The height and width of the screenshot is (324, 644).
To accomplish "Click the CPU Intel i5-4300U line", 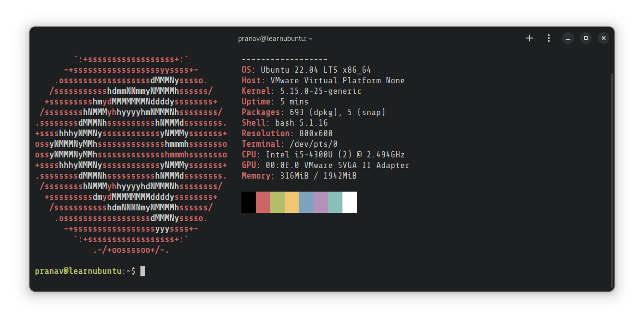I will pyautogui.click(x=323, y=155).
